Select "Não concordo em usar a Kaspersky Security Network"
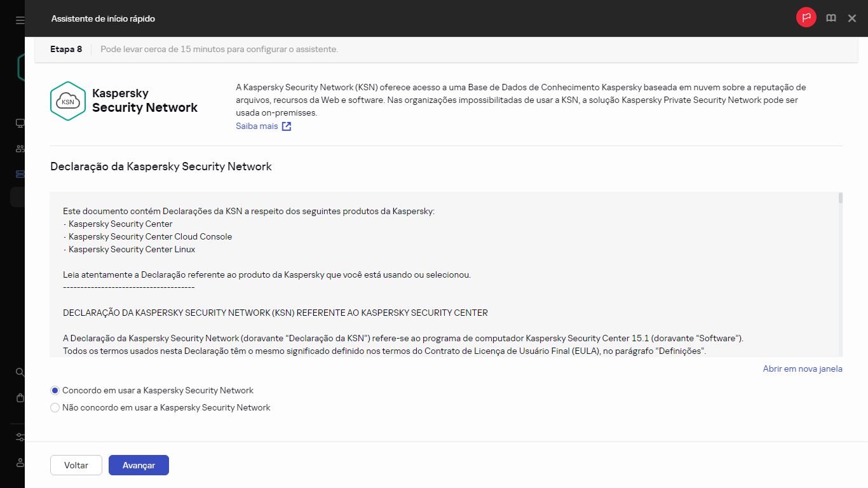Viewport: 868px width, 488px height. (x=55, y=407)
